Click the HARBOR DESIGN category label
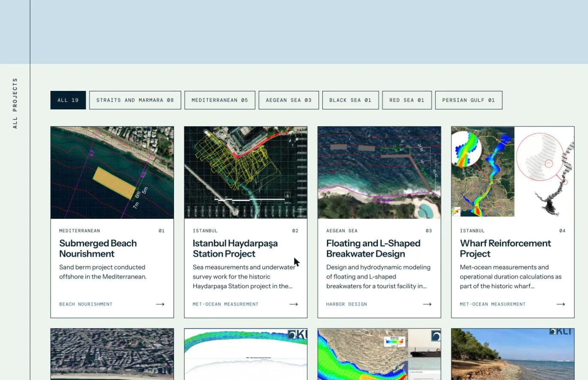 pos(347,304)
